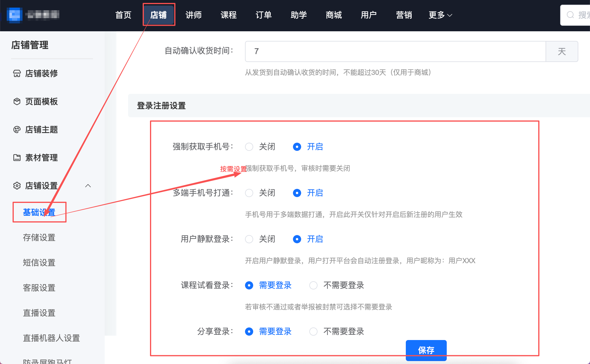The image size is (590, 364).
Task: Click the 店铺装修 shop icon in sidebar
Action: (17, 73)
